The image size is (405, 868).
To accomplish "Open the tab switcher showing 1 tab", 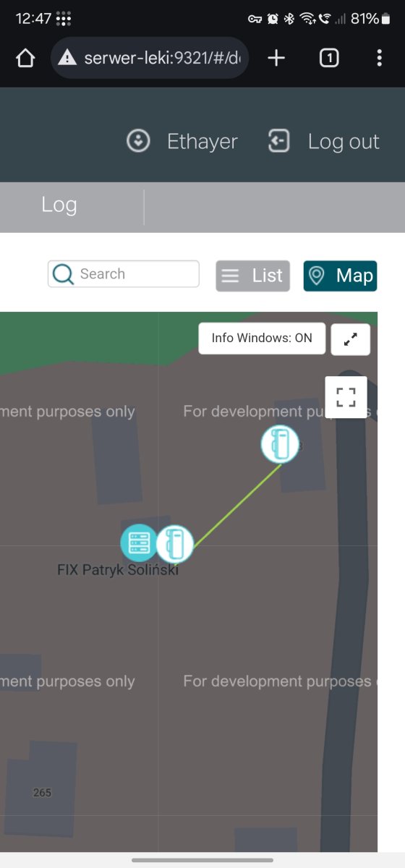I will click(x=329, y=59).
